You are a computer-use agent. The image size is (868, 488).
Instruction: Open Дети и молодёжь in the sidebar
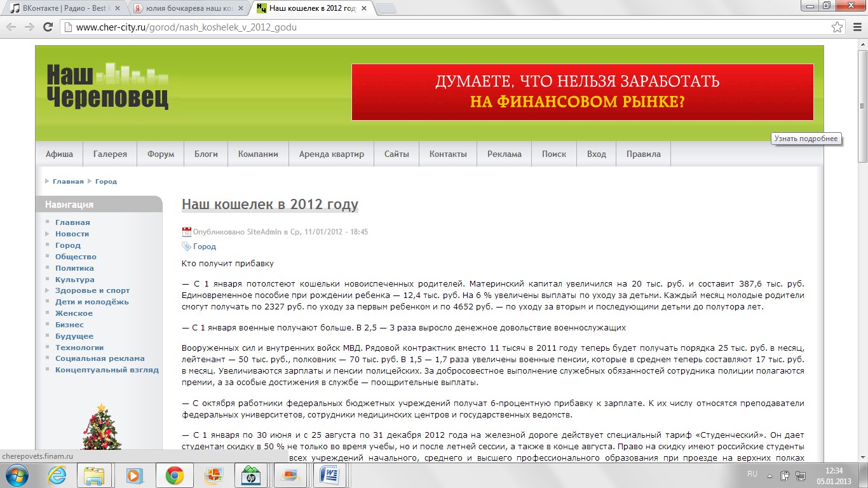coord(92,302)
